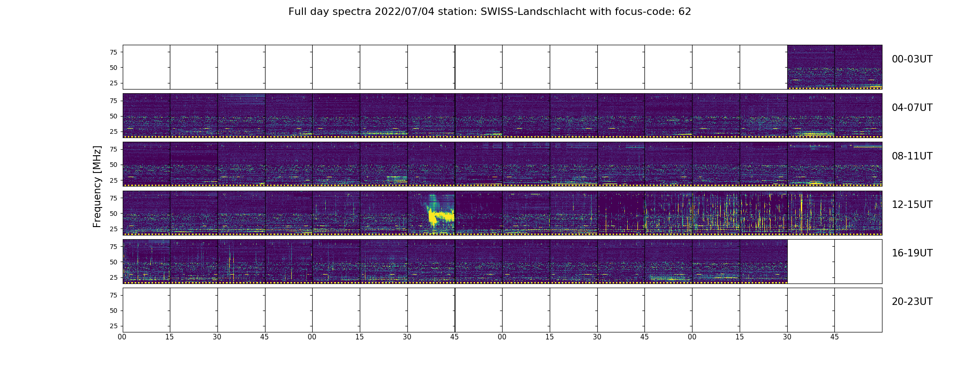Click the first data-filled panel in the 00-03UT row
980x373 pixels.
[811, 67]
